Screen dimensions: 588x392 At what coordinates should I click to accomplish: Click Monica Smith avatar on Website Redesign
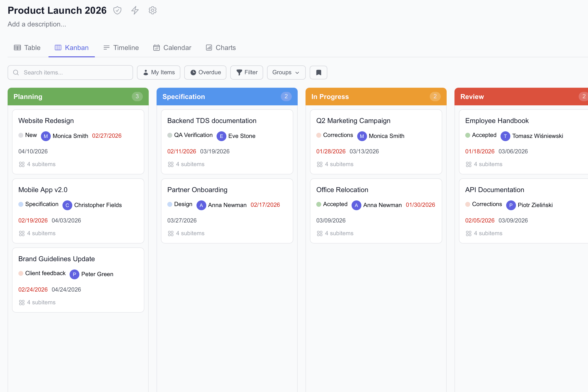coord(46,136)
